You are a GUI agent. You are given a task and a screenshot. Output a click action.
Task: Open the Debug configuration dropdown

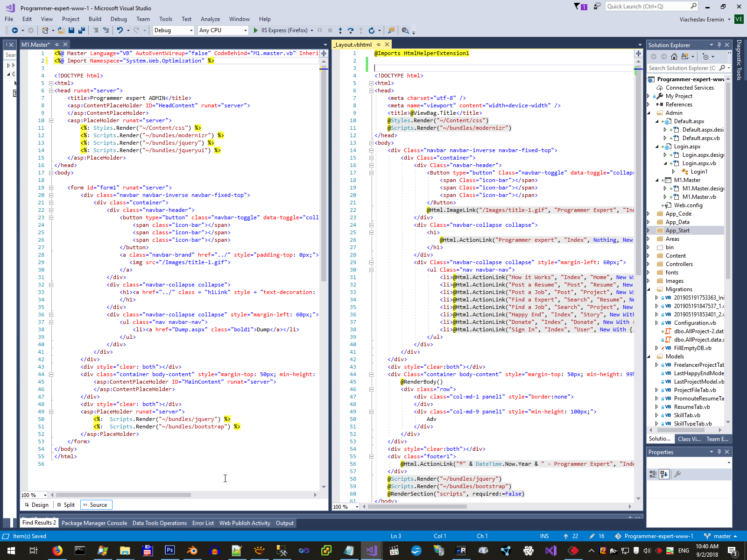click(x=191, y=30)
